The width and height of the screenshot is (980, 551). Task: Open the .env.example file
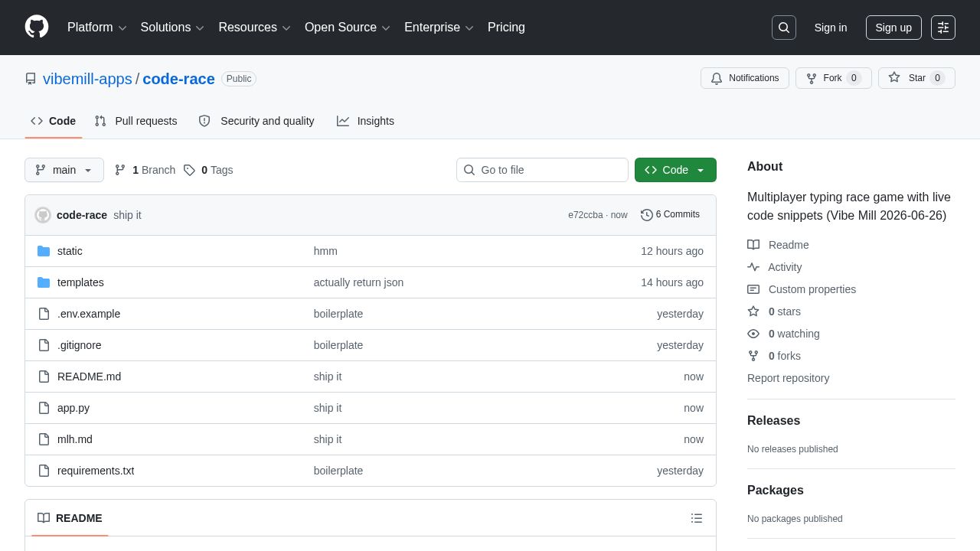coord(89,314)
